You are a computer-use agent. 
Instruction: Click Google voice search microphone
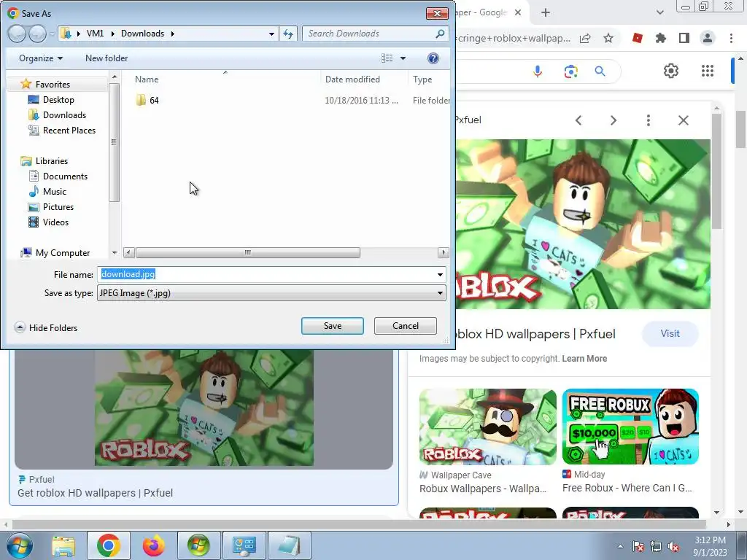[538, 71]
